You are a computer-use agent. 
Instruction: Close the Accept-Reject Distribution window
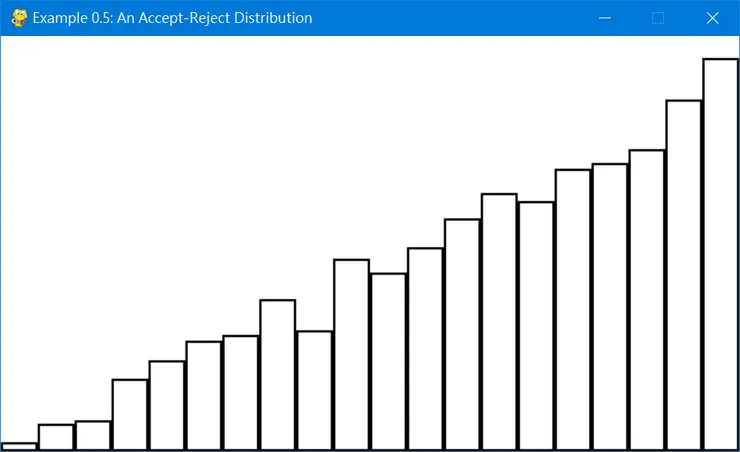point(712,18)
